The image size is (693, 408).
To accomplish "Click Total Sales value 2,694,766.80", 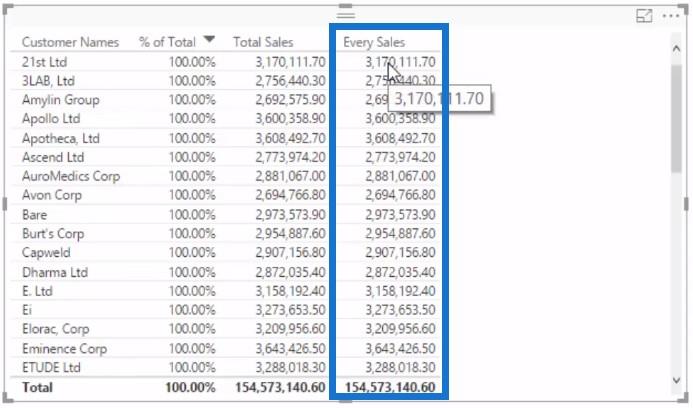I will (290, 195).
